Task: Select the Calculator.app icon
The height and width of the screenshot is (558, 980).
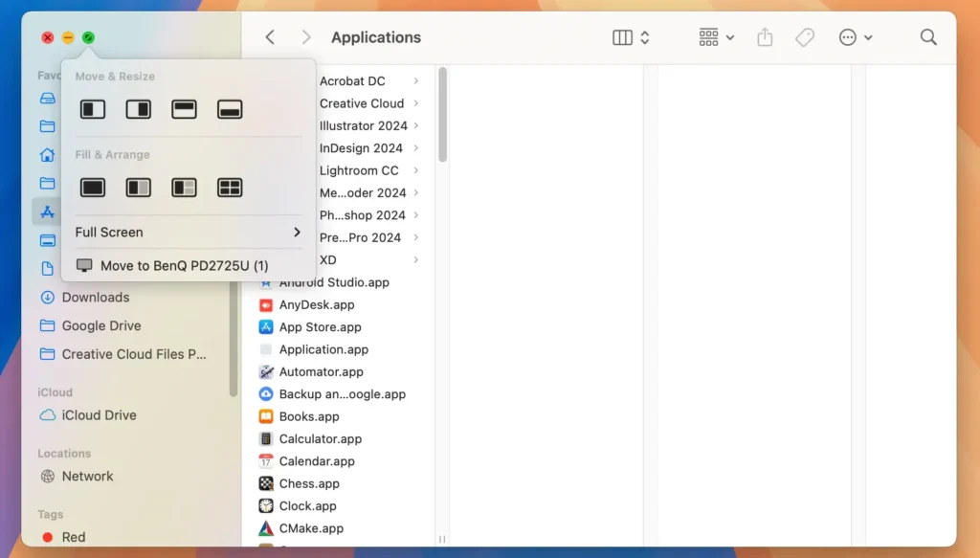Action: tap(266, 438)
